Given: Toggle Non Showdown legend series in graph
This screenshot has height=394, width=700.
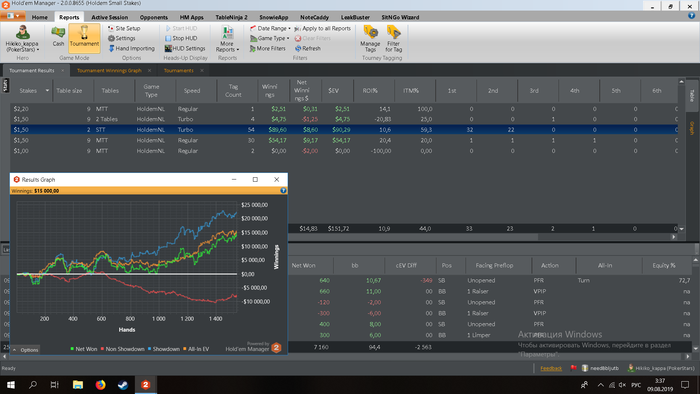Looking at the screenshot, I should pos(122,349).
